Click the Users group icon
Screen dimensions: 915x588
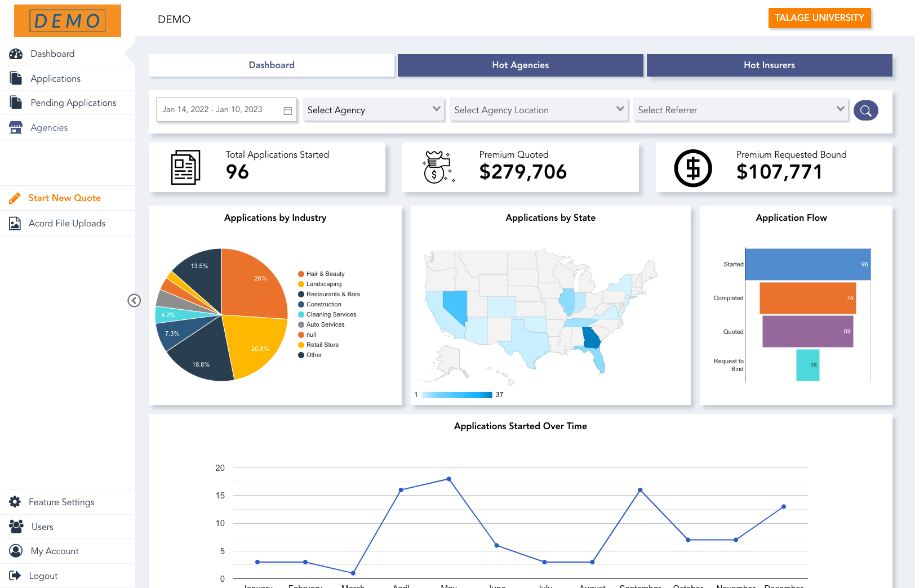16,527
